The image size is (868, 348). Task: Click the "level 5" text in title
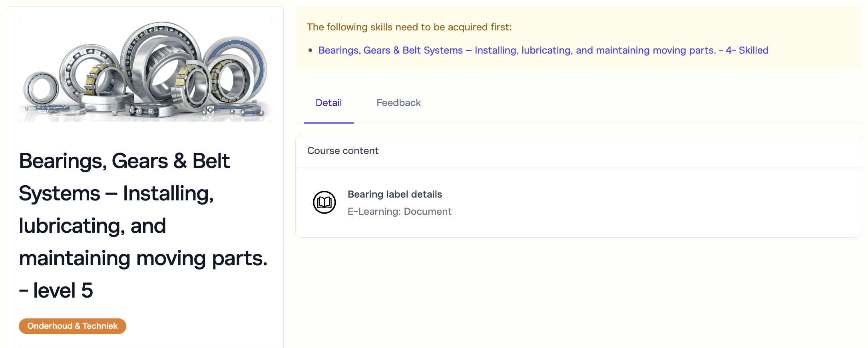tap(63, 290)
